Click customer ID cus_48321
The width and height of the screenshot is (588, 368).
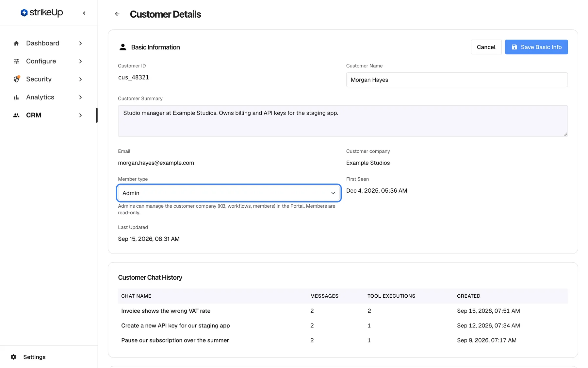point(133,78)
